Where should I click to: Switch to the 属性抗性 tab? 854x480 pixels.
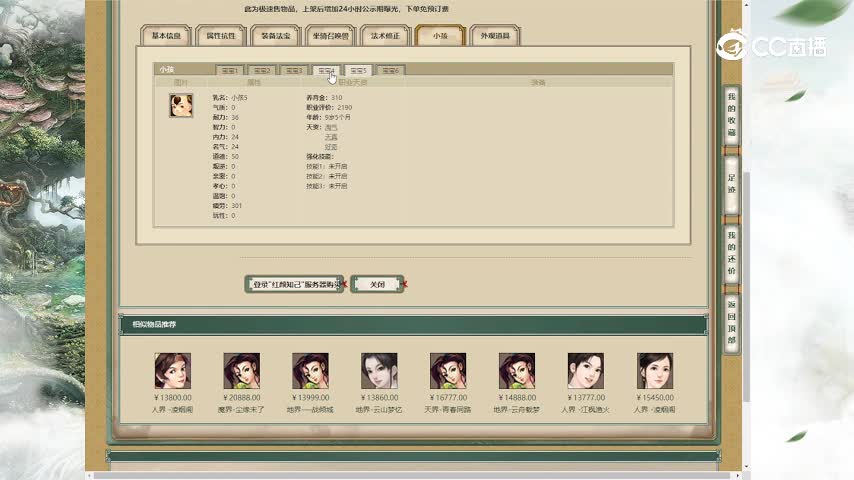coord(221,35)
